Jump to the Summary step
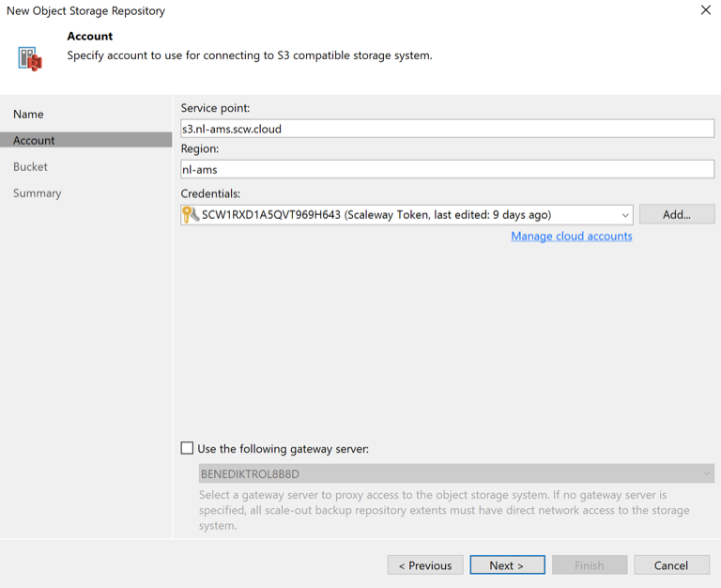 click(37, 193)
